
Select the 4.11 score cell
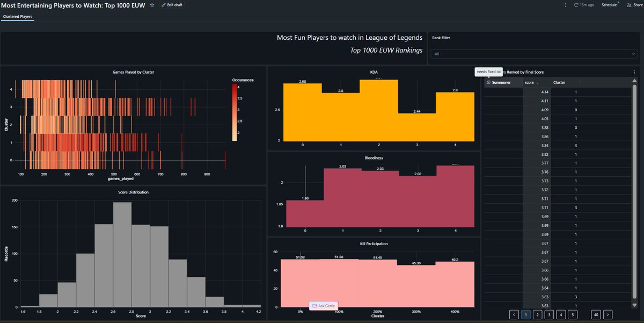pos(537,101)
